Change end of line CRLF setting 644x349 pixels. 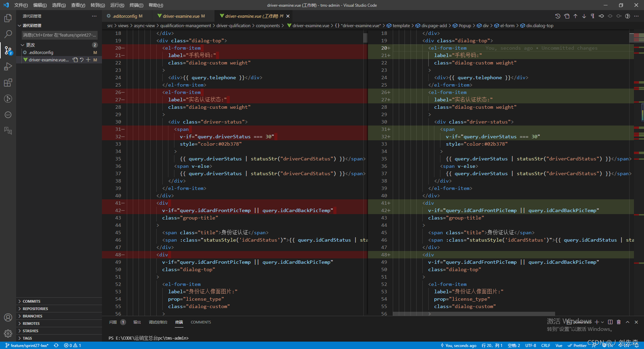click(x=546, y=345)
